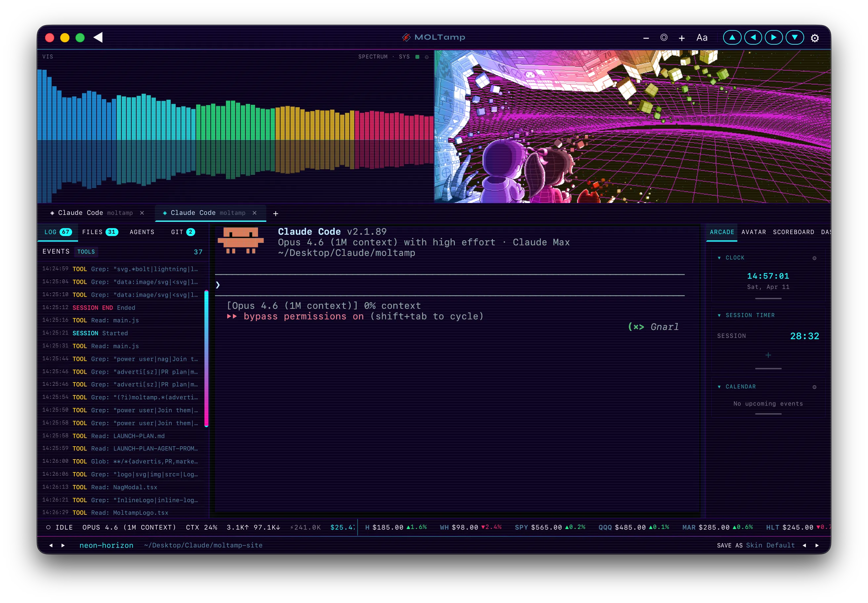Screen dimensions: 868x603
Task: Switch to the SCOREBOARD tab
Action: (794, 232)
